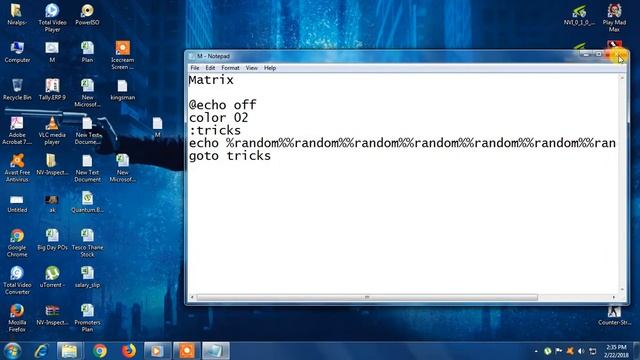640x360 pixels.
Task: Select the VLC media player desktop icon
Action: [52, 130]
